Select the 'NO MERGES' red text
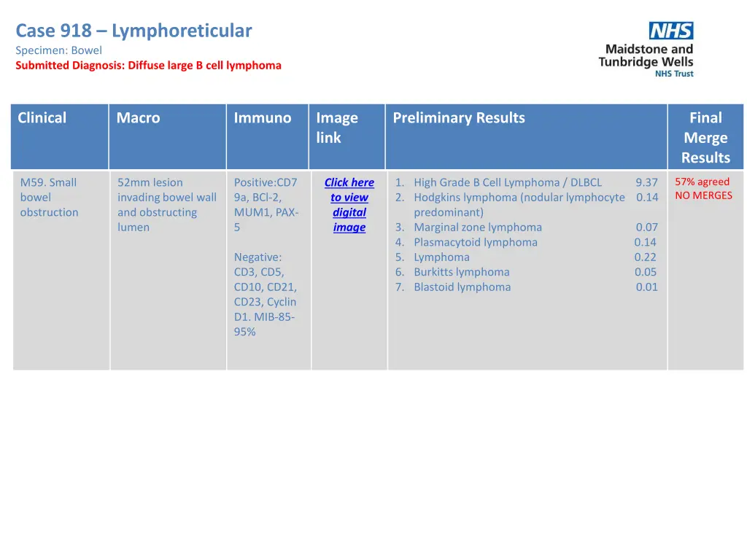 tap(703, 195)
